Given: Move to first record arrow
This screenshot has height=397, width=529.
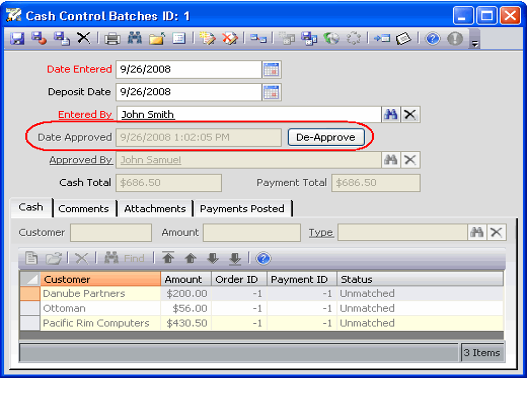Looking at the screenshot, I should (x=168, y=258).
